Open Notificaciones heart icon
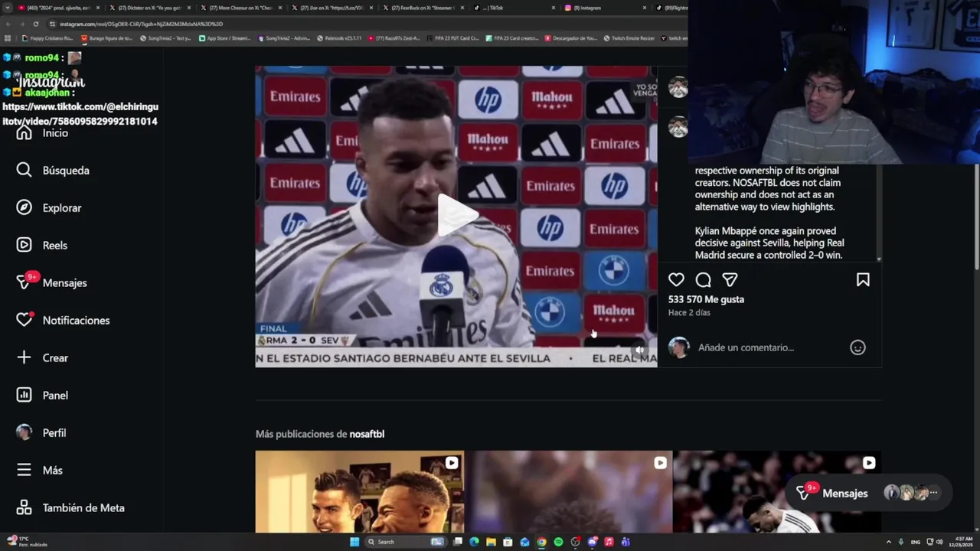This screenshot has height=551, width=980. point(24,320)
